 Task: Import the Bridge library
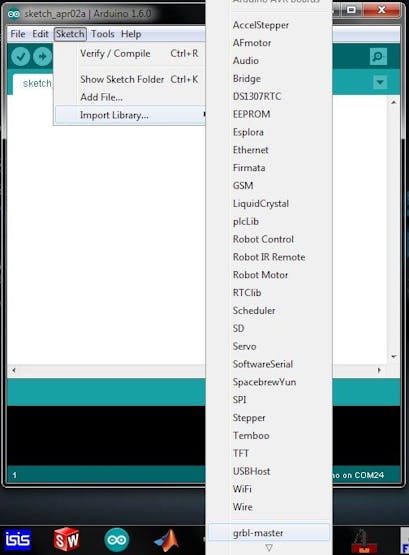tap(247, 79)
